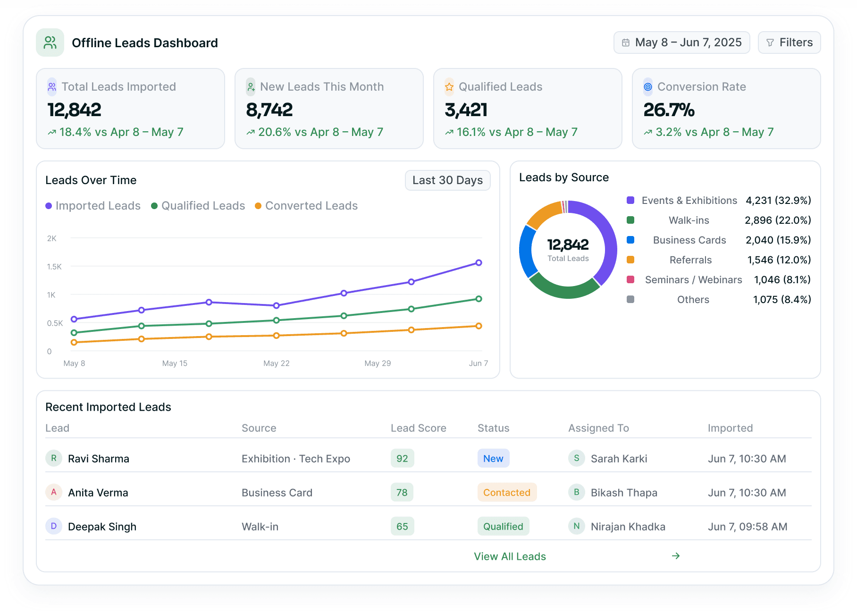
Task: Open the Last 30 Days range selector
Action: point(448,180)
